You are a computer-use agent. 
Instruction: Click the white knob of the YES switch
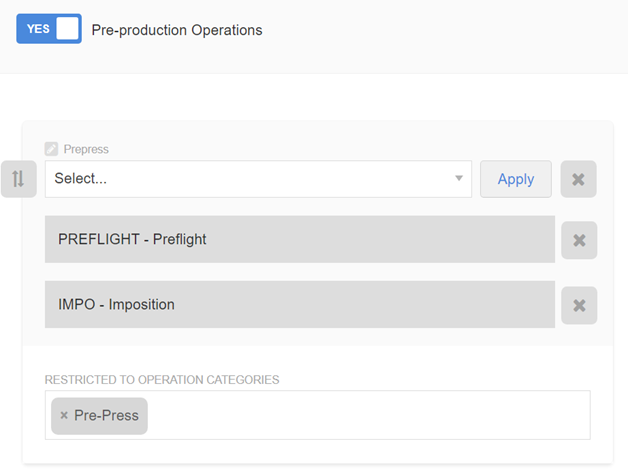point(67,29)
